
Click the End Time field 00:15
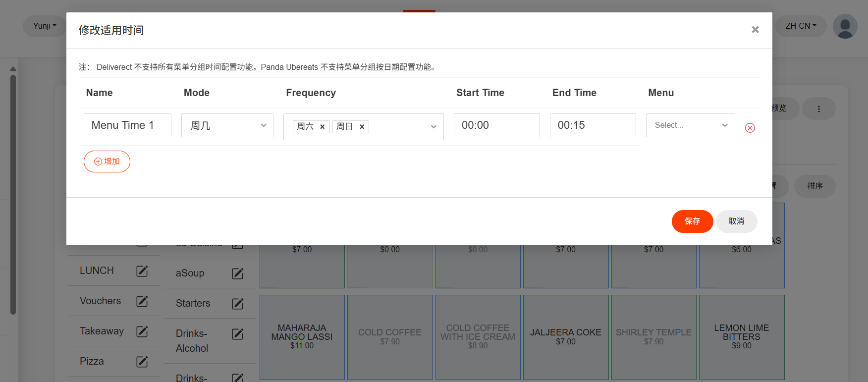(593, 125)
